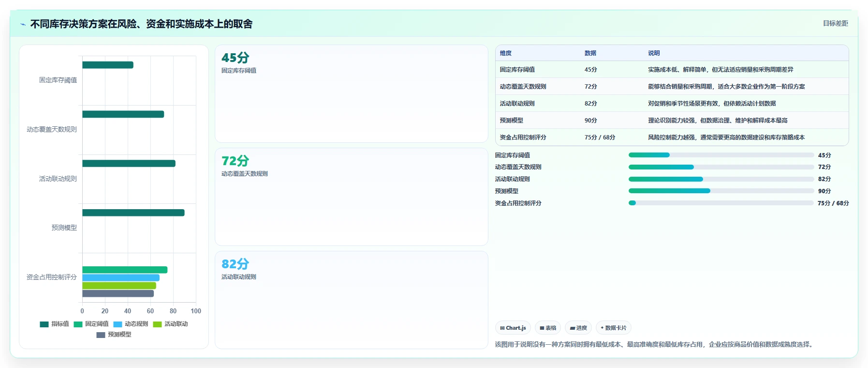Click the description starting 对促销和季节性场景更有效
Image resolution: width=868 pixels, height=368 pixels.
coord(712,104)
